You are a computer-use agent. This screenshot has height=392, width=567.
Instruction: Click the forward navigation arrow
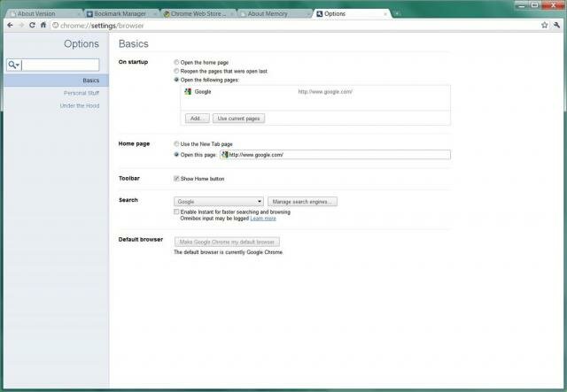click(21, 25)
